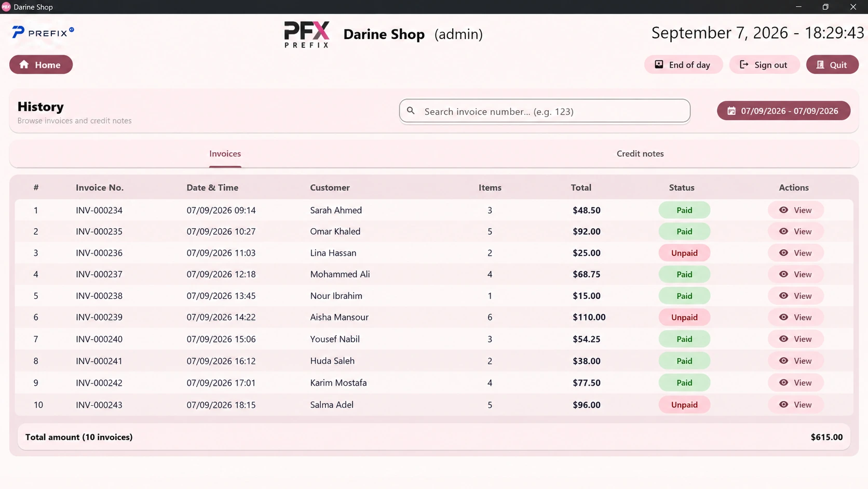Image resolution: width=868 pixels, height=489 pixels.
Task: Click the Customer column header
Action: pos(330,188)
